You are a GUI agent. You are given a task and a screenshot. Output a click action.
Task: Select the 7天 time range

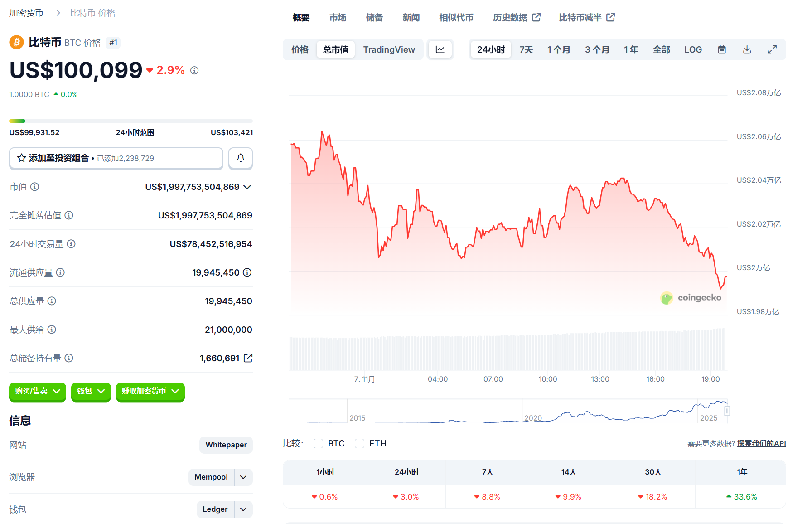526,49
